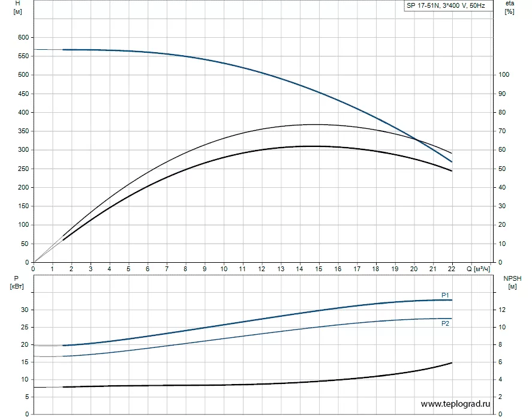Click the P2 power curve label
This screenshot has height=420, width=532.
(445, 323)
